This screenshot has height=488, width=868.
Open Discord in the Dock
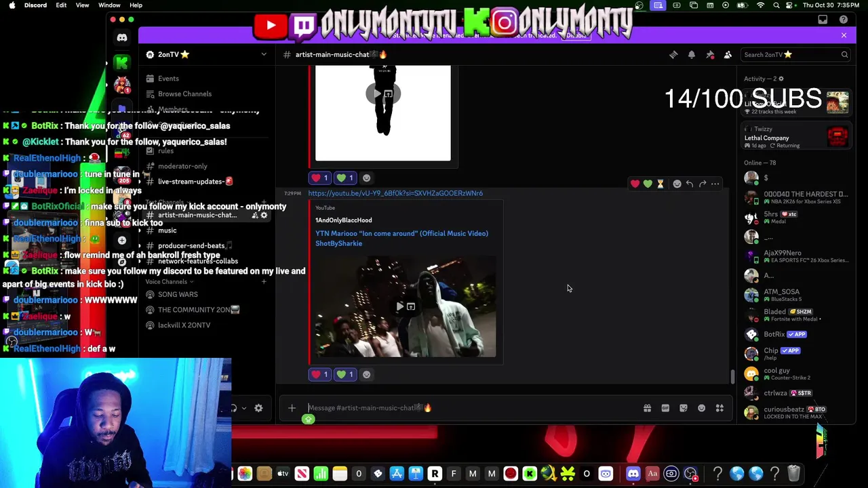[x=633, y=474]
